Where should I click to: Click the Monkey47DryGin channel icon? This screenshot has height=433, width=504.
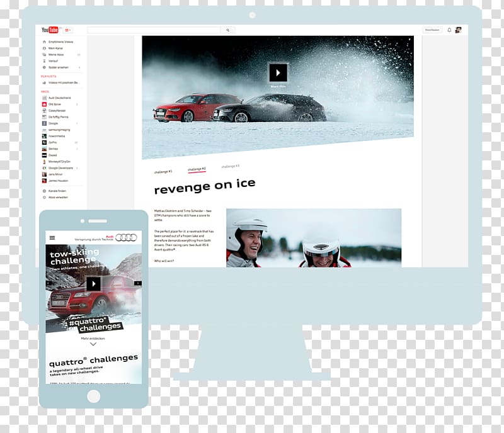[x=44, y=162]
